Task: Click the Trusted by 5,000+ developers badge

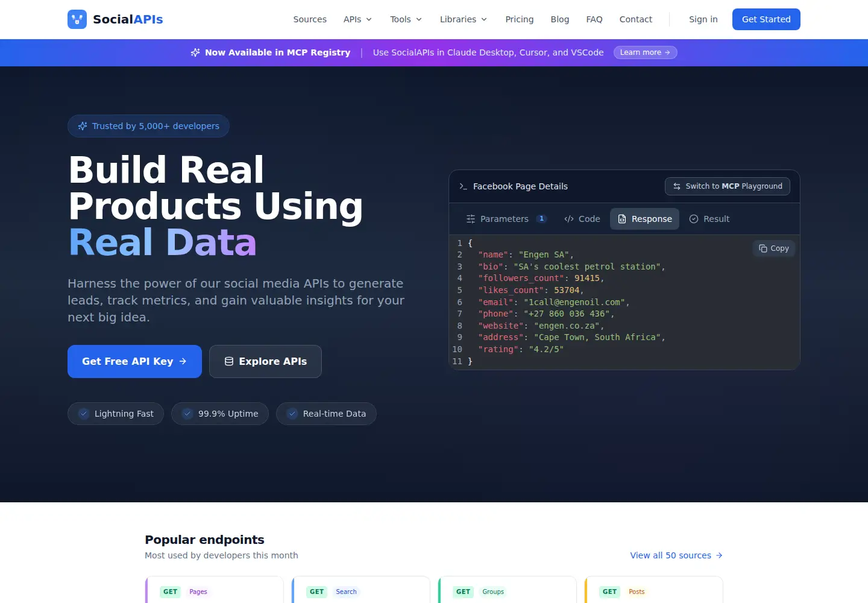Action: tap(148, 126)
